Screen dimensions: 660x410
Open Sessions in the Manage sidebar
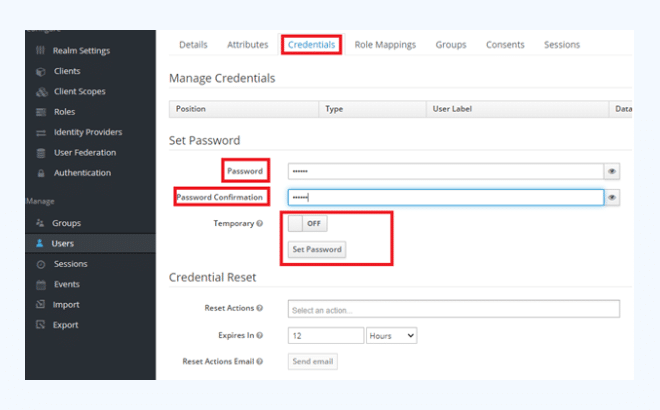[x=70, y=264]
